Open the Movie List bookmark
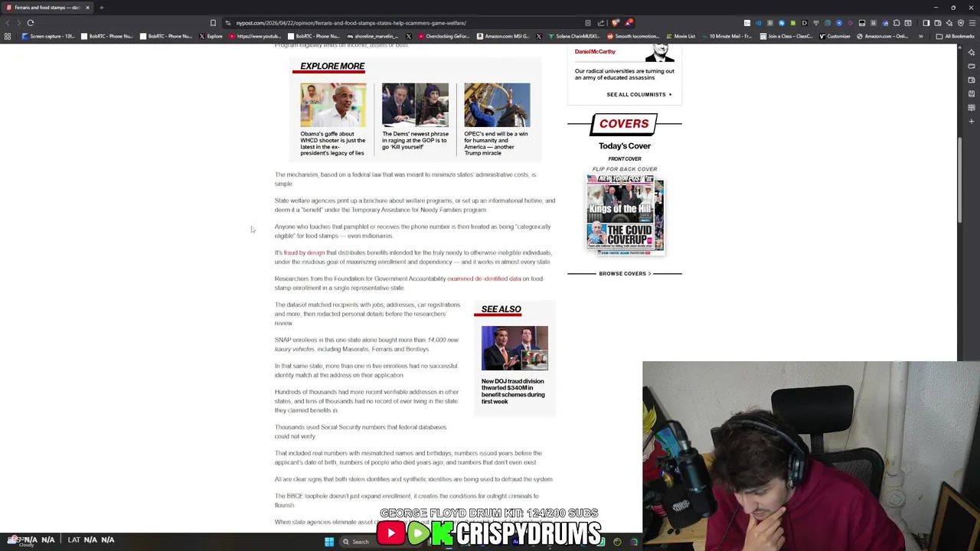The image size is (980, 551). [x=681, y=36]
